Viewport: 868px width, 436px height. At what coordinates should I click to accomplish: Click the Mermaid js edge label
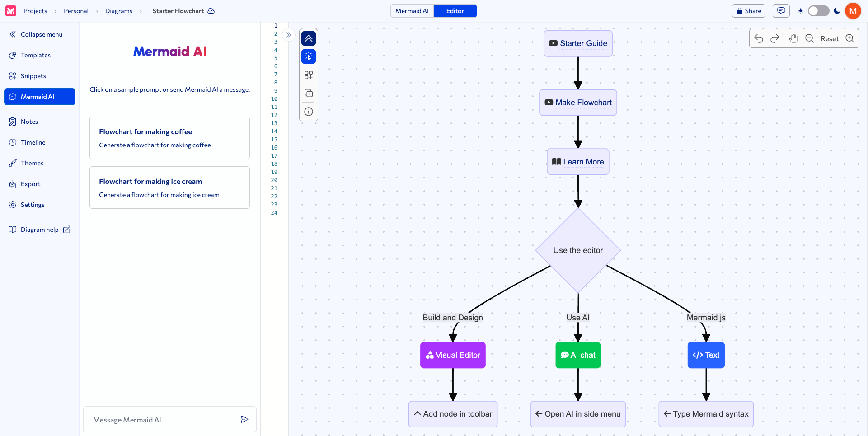(706, 318)
